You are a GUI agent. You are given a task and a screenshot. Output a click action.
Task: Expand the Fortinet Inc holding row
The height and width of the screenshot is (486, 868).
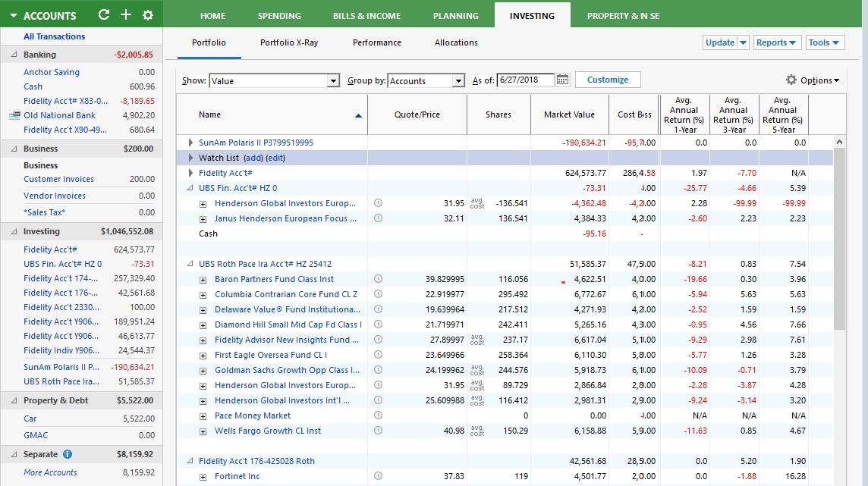pos(203,477)
